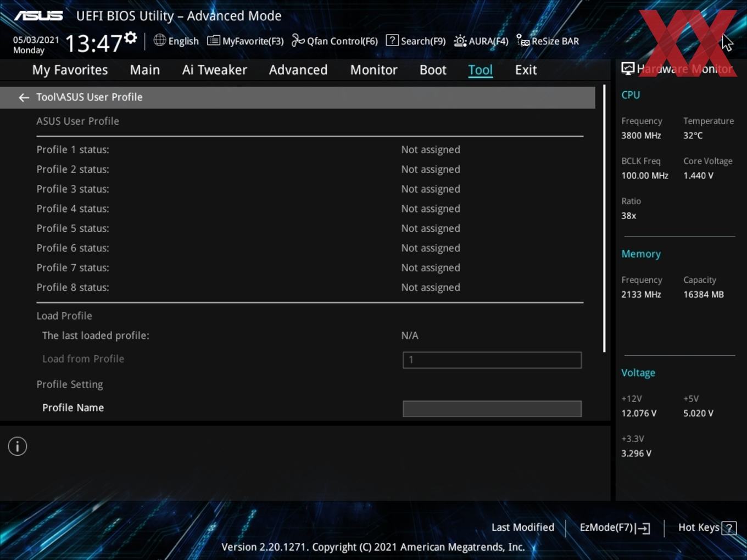The height and width of the screenshot is (560, 747).
Task: Switch to EzMode(F7)
Action: (615, 528)
